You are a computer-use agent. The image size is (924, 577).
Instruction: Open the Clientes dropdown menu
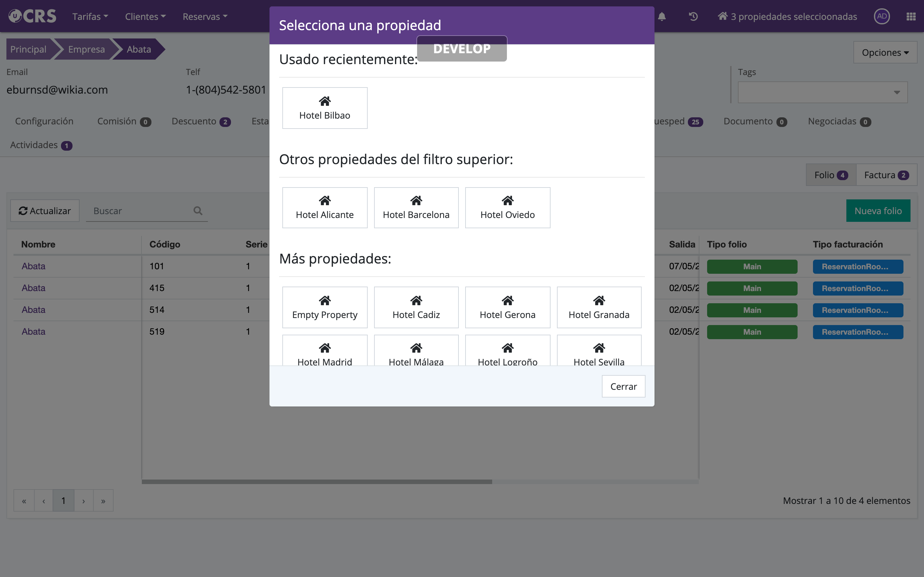[x=145, y=17]
